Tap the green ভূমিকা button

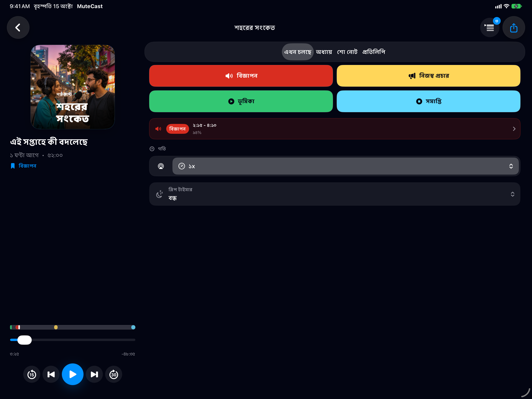click(241, 101)
